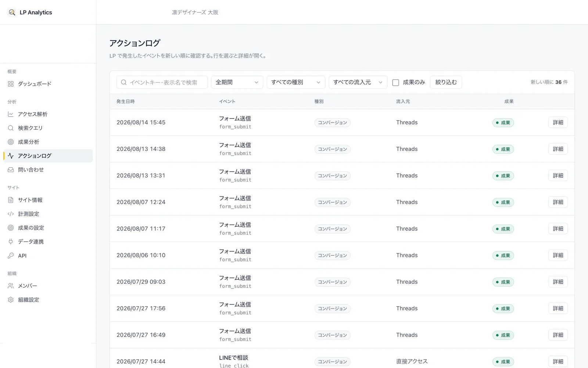Focus the イベントキー・表示名で検索 search field
588x368 pixels.
162,82
